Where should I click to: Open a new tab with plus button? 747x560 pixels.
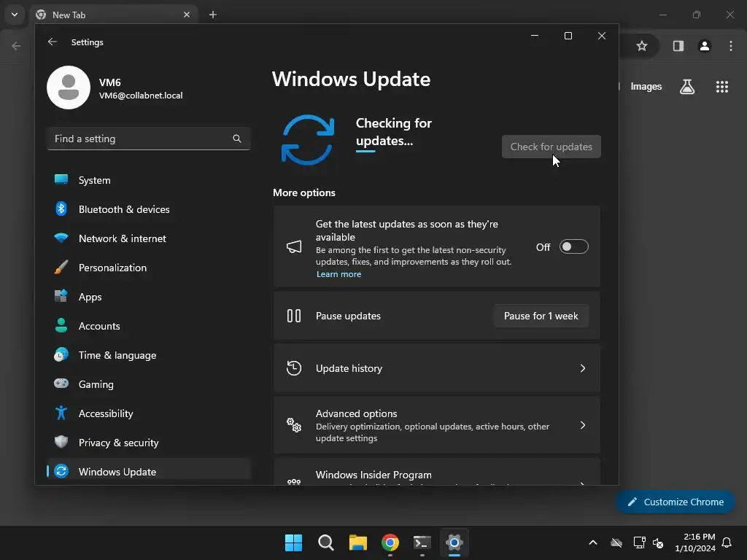(213, 15)
